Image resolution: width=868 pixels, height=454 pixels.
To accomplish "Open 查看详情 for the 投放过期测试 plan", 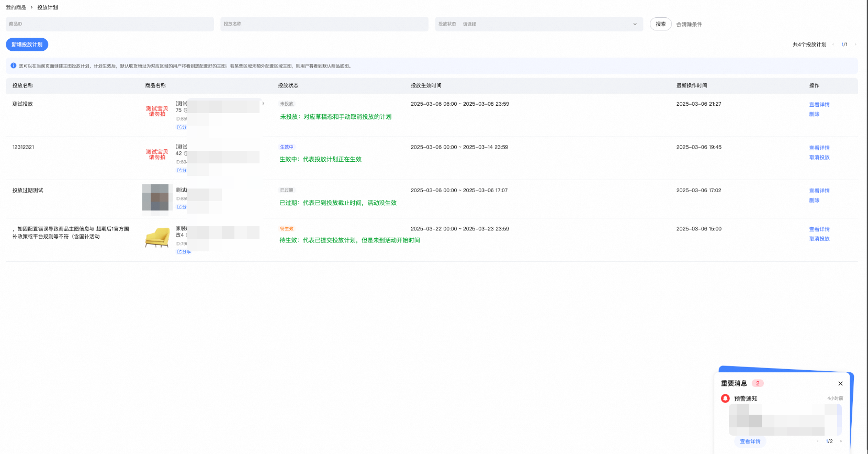I will click(x=819, y=191).
